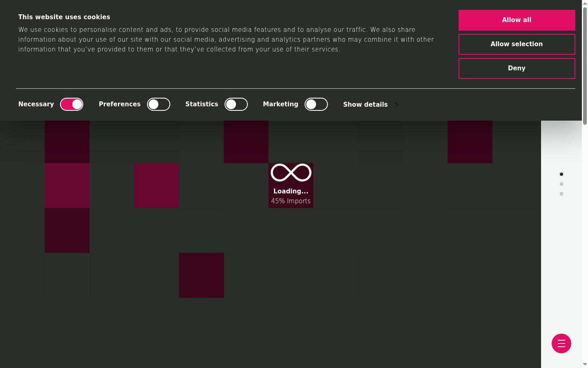The height and width of the screenshot is (368, 588).
Task: Click the bright magenta tile below banner
Action: [x=67, y=186]
